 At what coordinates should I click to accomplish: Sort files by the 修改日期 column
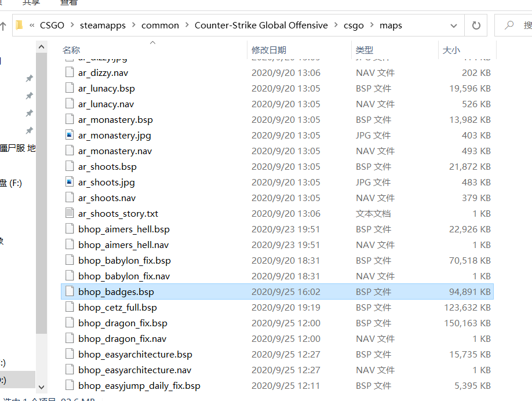[269, 50]
